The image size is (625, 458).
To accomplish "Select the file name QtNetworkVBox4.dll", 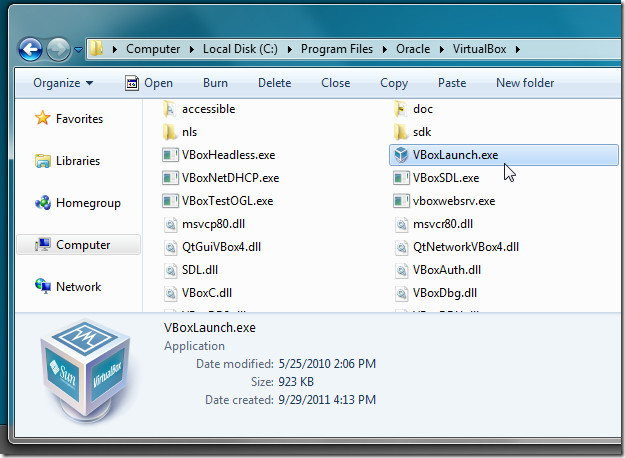I will coord(466,247).
